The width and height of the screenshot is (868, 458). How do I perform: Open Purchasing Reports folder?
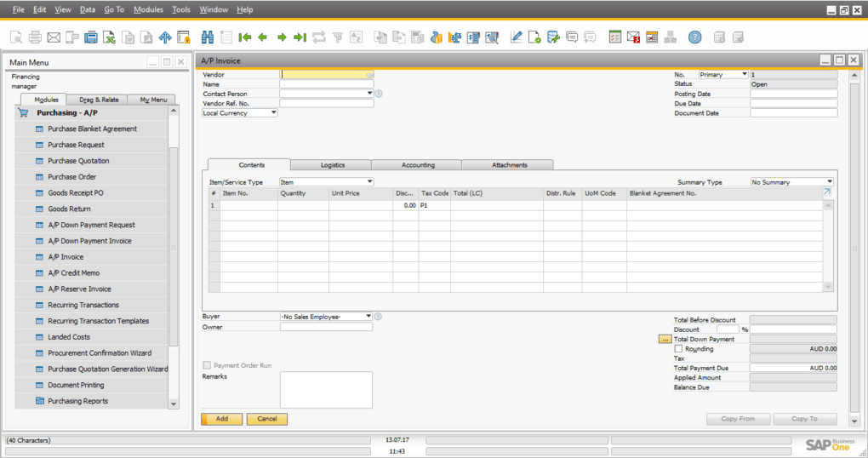point(77,401)
